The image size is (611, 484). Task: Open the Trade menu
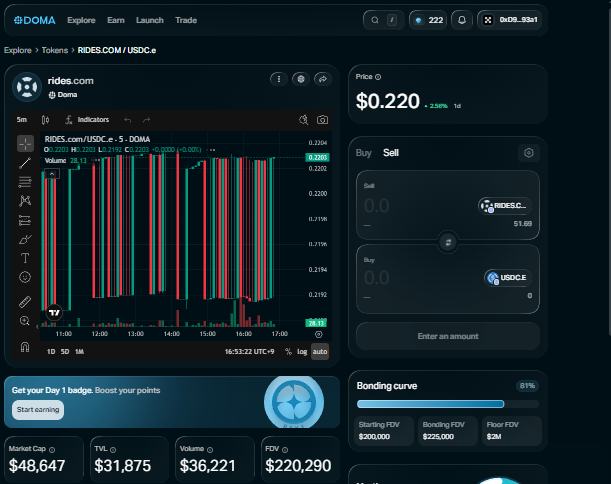tap(186, 20)
